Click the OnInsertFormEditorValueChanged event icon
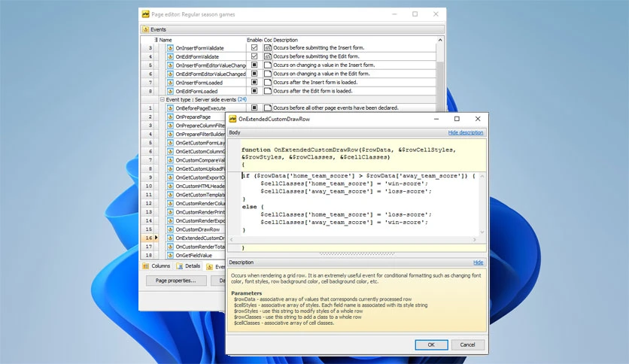The width and height of the screenshot is (629, 364). [170, 65]
